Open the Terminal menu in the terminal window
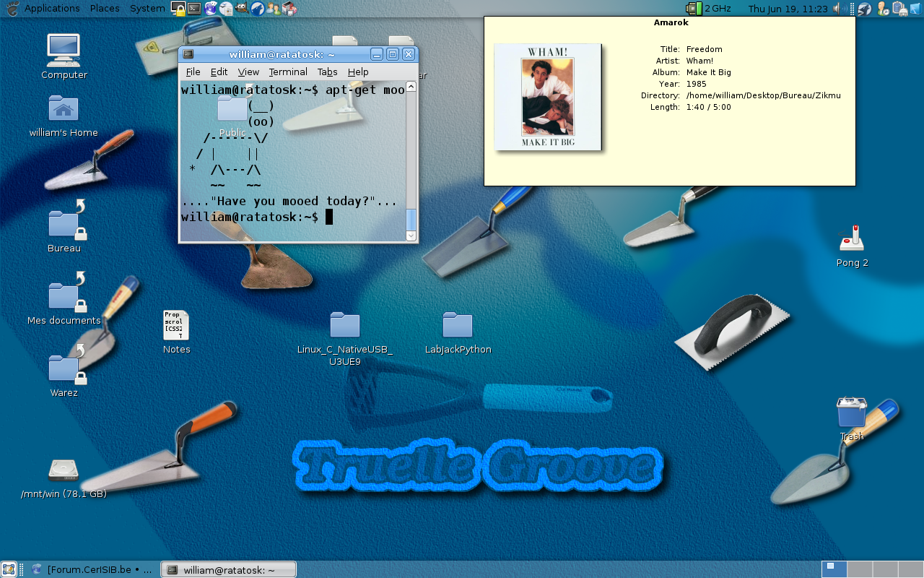 [x=288, y=72]
